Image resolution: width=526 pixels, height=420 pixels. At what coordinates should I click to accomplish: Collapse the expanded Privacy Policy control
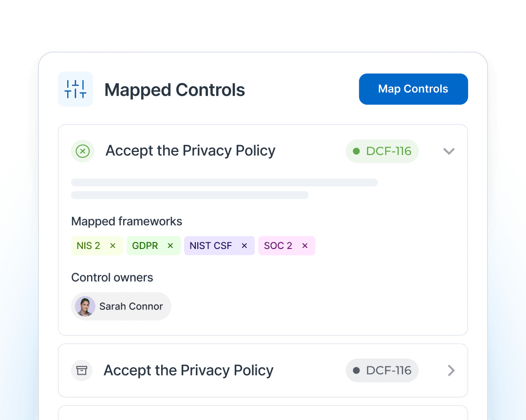[449, 151]
